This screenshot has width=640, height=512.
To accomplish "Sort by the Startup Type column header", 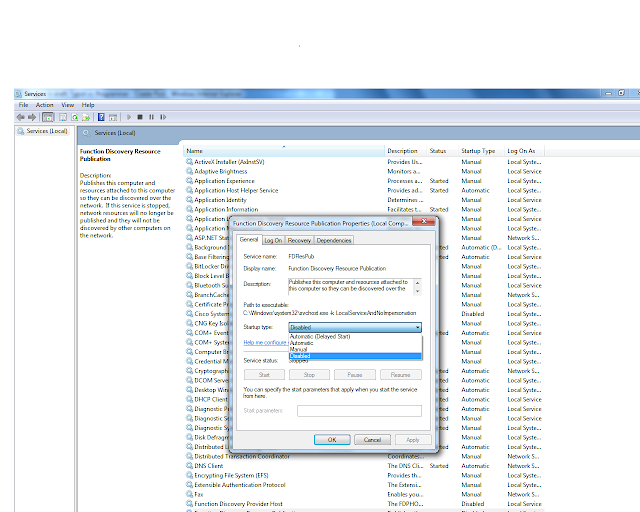I will pos(481,151).
